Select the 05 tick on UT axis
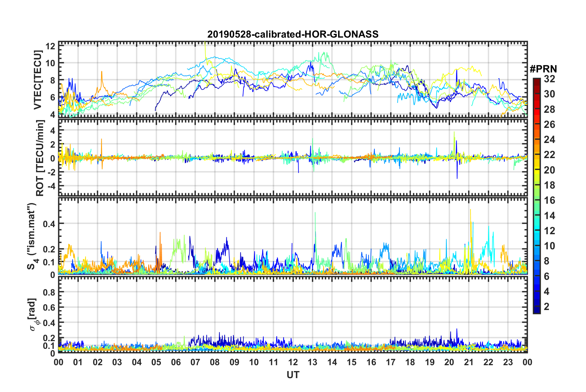 (156, 362)
